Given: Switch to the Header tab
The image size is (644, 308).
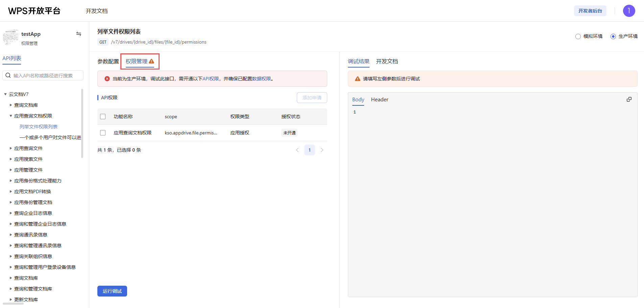Looking at the screenshot, I should pos(379,100).
